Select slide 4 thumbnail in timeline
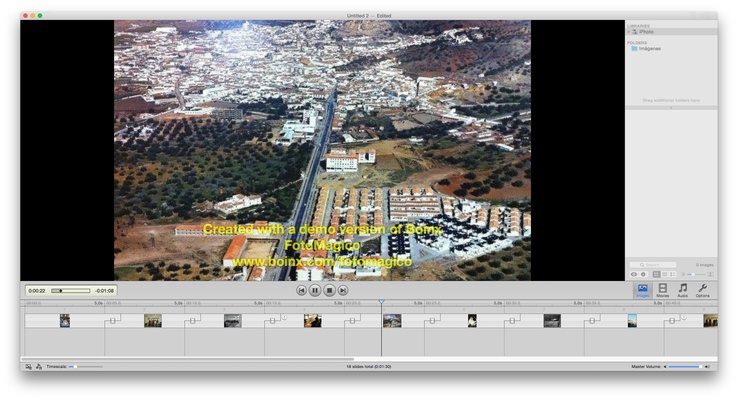 coord(313,320)
